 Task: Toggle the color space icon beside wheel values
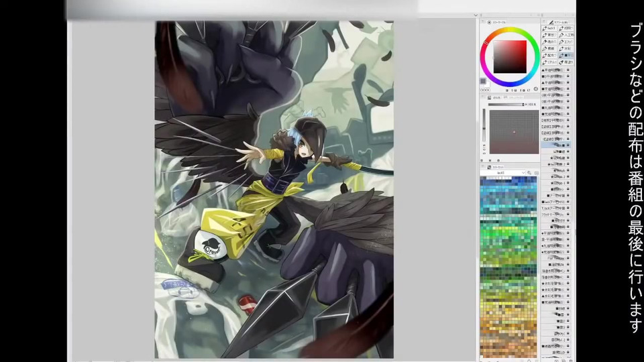point(535,88)
